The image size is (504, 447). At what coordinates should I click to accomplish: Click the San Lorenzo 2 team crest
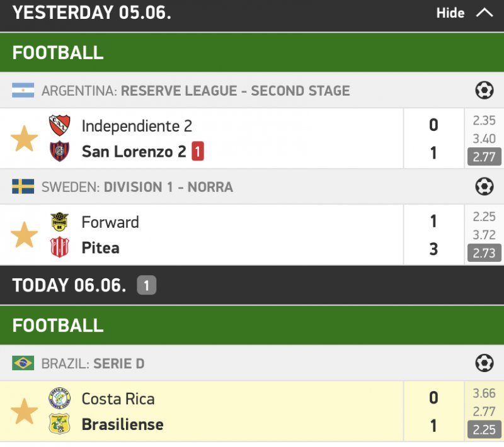click(x=60, y=152)
